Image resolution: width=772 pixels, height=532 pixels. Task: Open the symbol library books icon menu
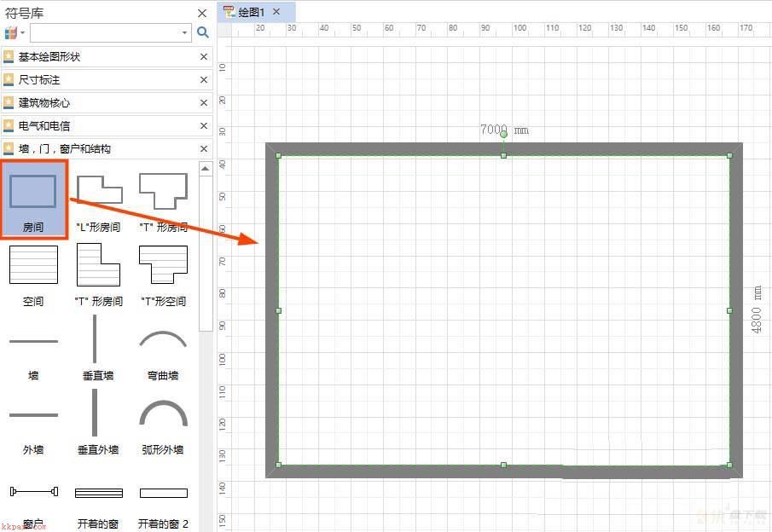15,33
